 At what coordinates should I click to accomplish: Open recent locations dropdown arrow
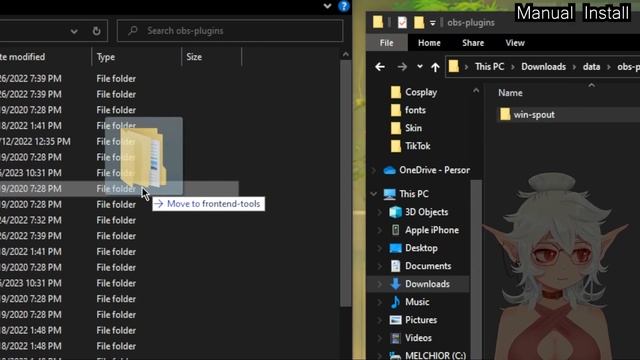(x=420, y=67)
